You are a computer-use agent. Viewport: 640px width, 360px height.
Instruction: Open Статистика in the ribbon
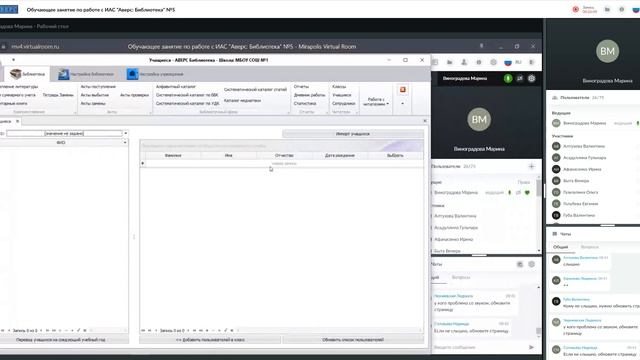305,103
